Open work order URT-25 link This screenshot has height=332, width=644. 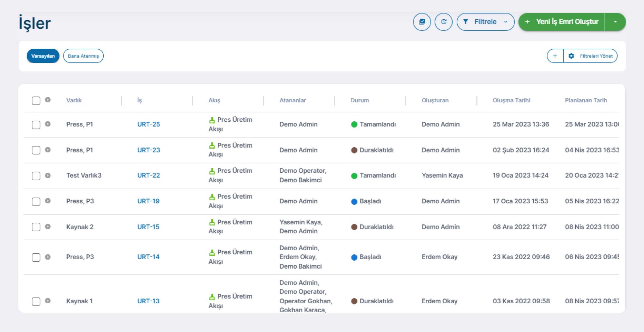click(x=148, y=124)
